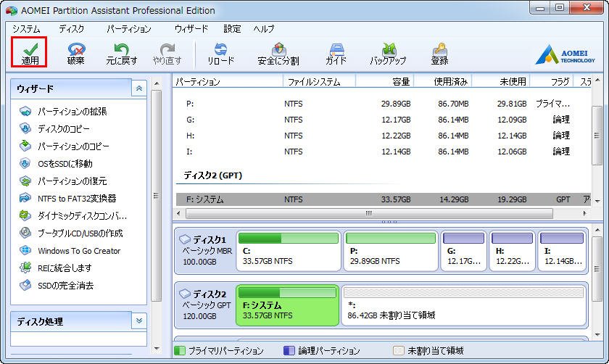Image resolution: width=609 pixels, height=364 pixels.
Task: Click the プライマリパーティション legend swatch
Action: (x=180, y=350)
